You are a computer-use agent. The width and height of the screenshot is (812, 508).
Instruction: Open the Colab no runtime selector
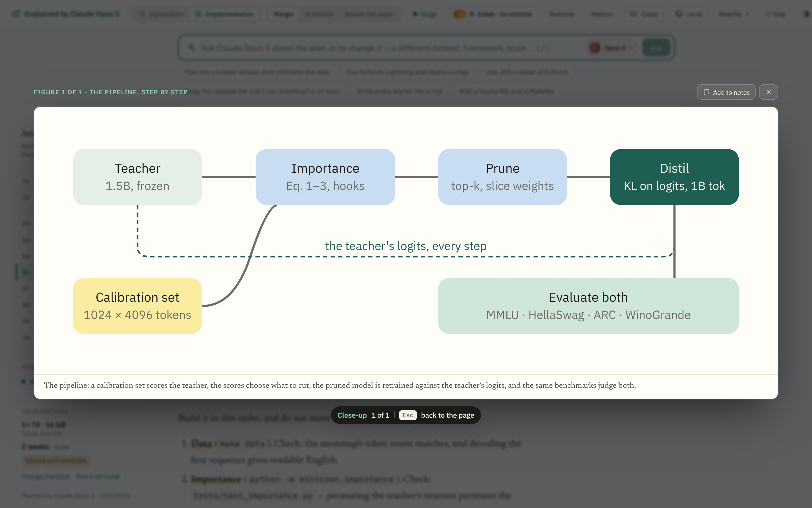493,14
